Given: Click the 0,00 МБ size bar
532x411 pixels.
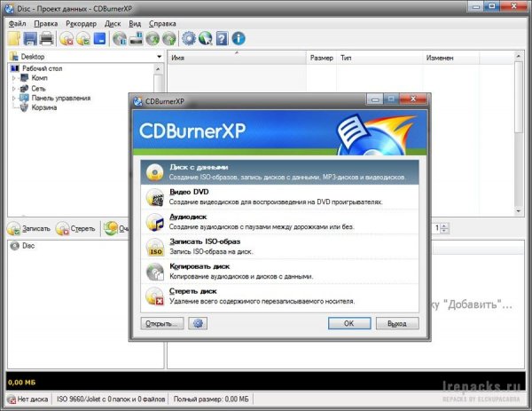Looking at the screenshot, I should click(265, 382).
